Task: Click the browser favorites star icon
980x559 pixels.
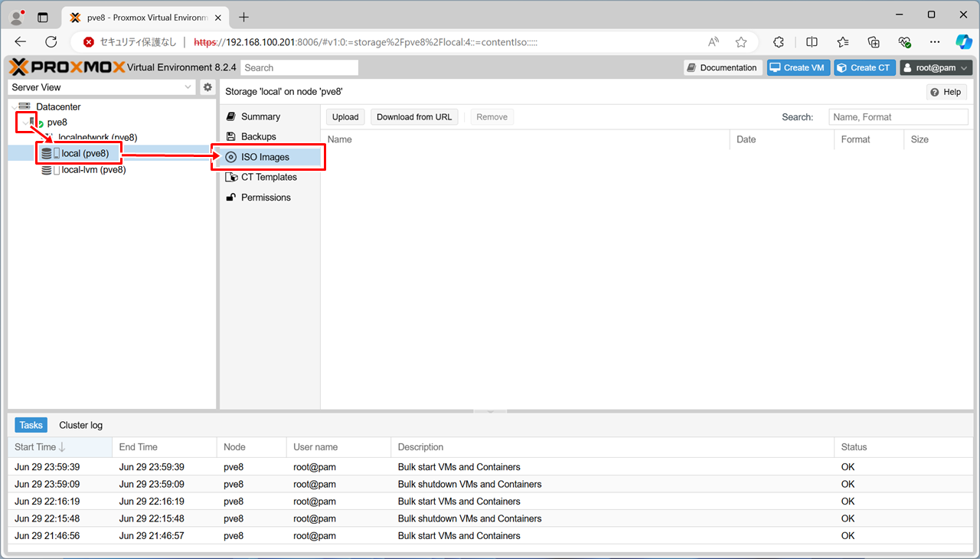Action: pos(740,42)
